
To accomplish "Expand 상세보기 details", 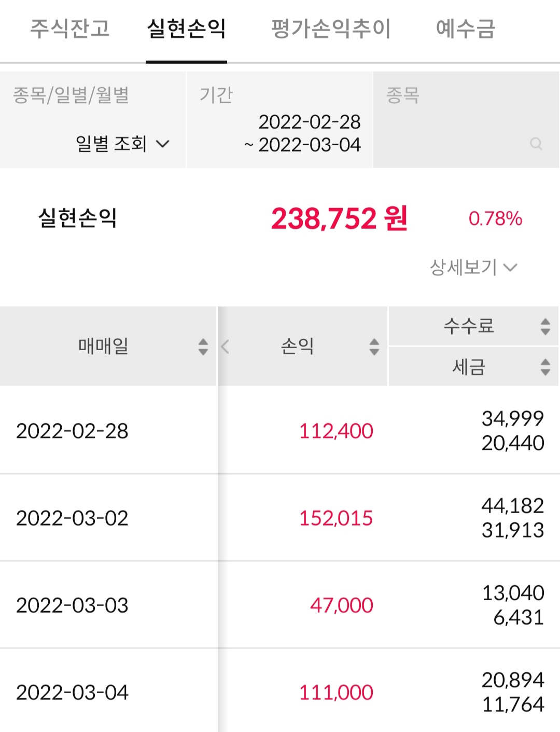I will point(473,268).
